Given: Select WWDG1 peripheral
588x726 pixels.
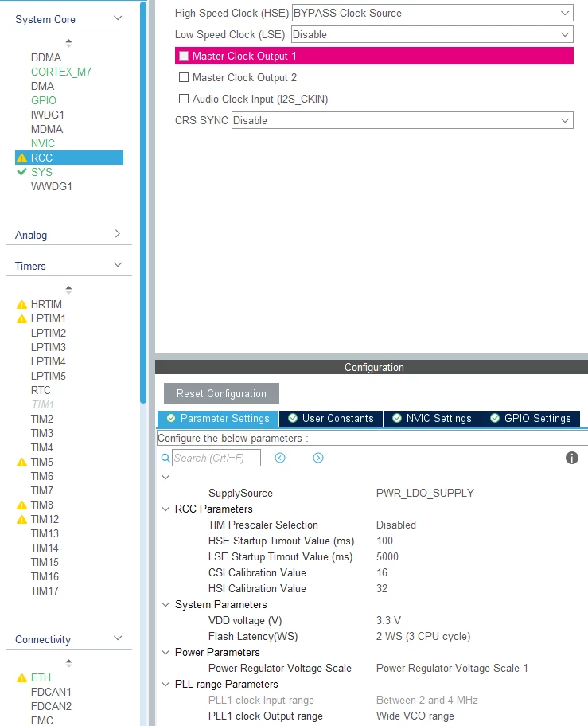Looking at the screenshot, I should [52, 186].
